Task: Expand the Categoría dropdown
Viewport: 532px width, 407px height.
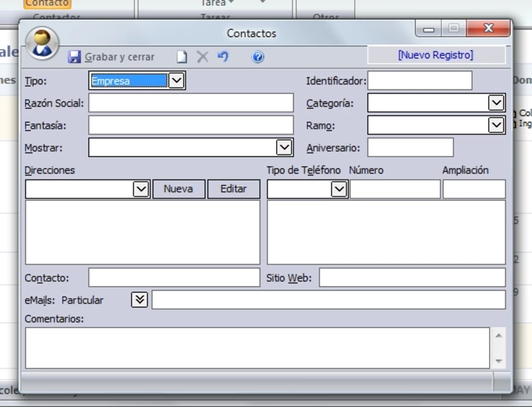Action: click(496, 103)
